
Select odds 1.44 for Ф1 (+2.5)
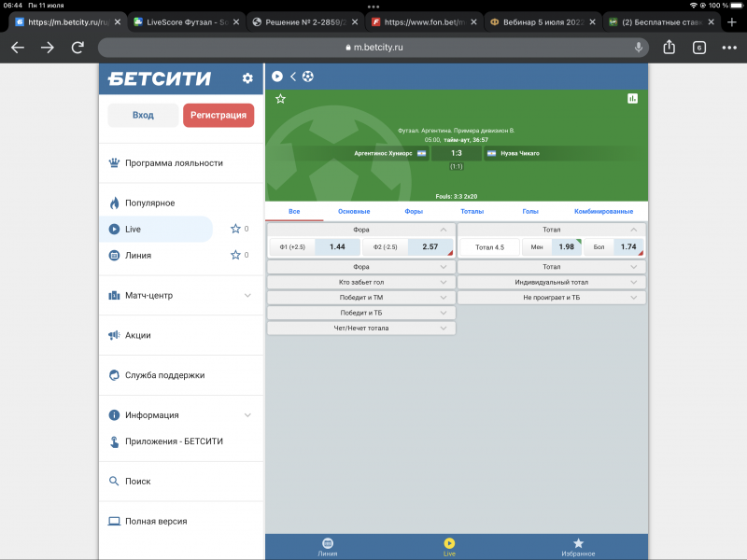(337, 247)
